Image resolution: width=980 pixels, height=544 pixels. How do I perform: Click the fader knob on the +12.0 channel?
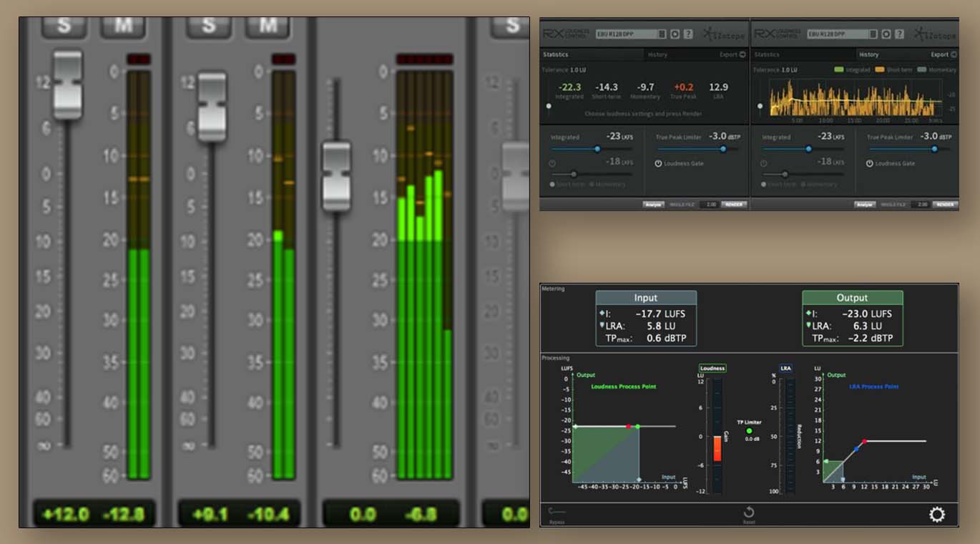tap(67, 84)
